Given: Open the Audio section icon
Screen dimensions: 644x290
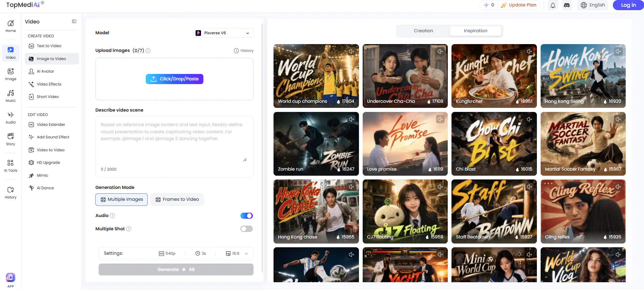Looking at the screenshot, I should [x=11, y=118].
